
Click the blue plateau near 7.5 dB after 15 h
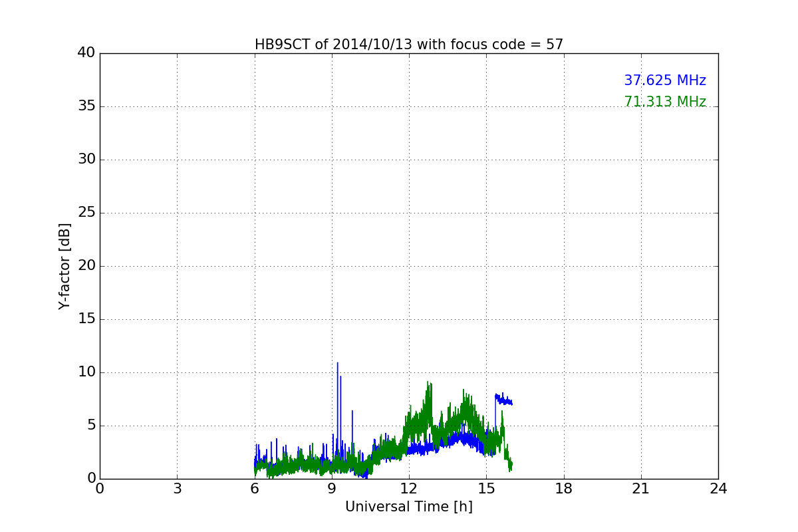point(503,400)
